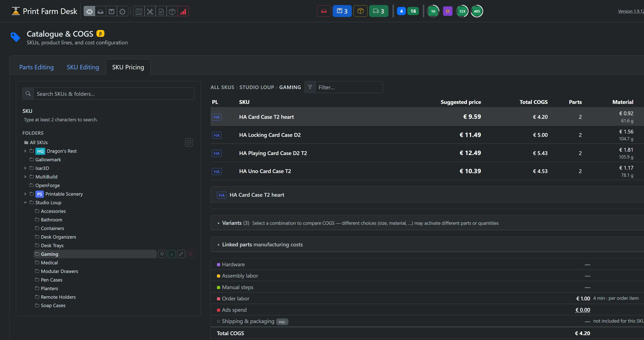Viewport: 644px width, 340px height.
Task: Click the circular progress badge showing 16
Action: (x=433, y=11)
